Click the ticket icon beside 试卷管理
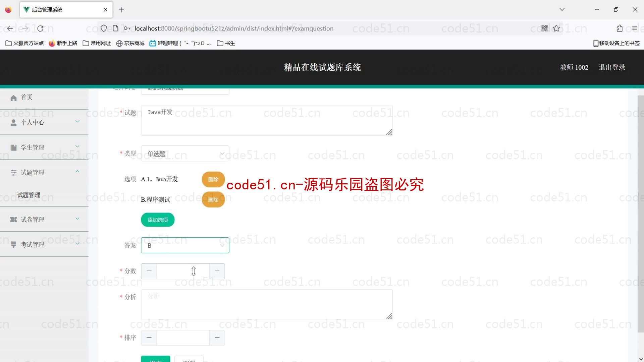 click(x=13, y=220)
